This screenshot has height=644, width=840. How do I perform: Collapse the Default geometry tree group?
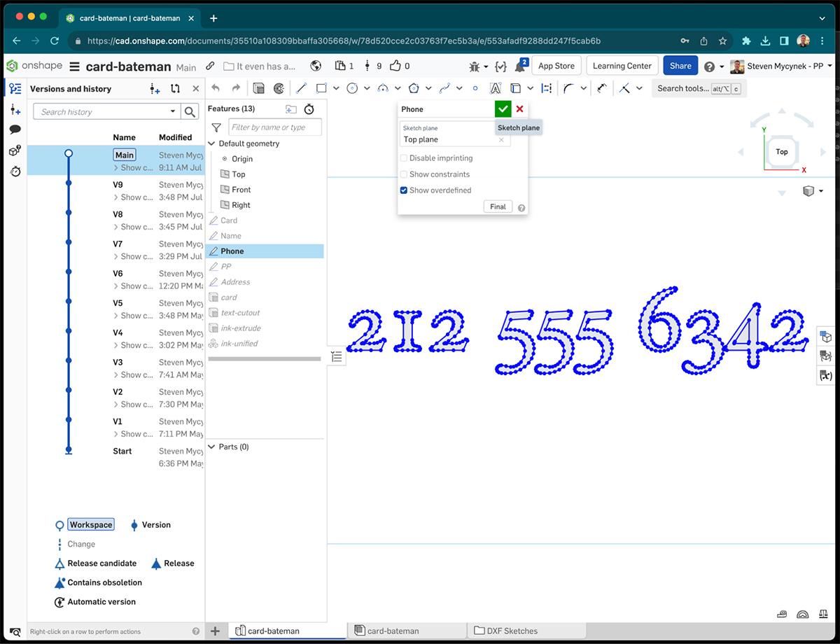click(212, 143)
